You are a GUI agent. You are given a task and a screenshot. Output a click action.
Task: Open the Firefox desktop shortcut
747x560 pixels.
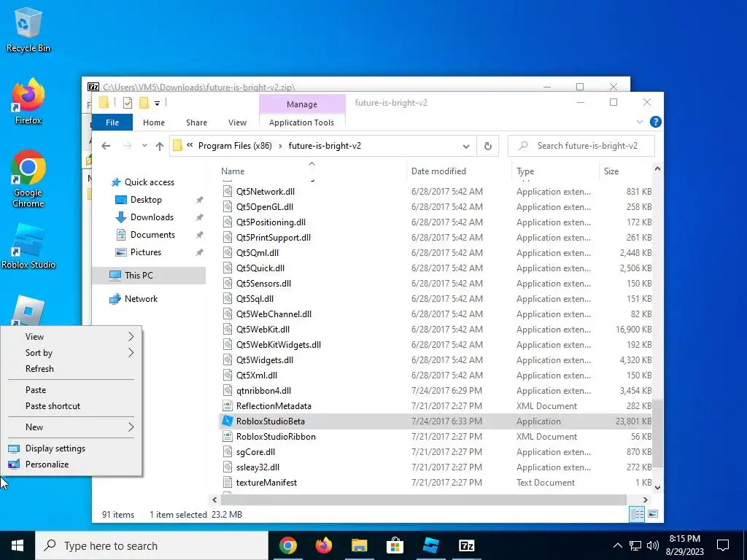28,101
